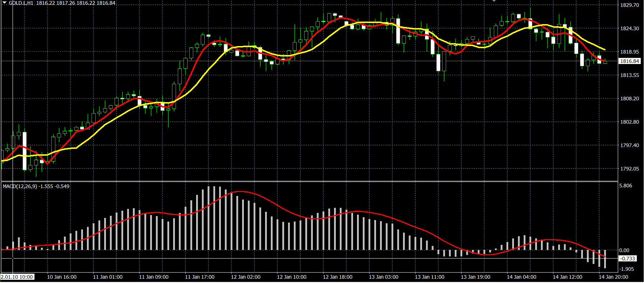Click the highlighted date label 2.01.10 10:00
The height and width of the screenshot is (283, 644).
click(x=17, y=277)
